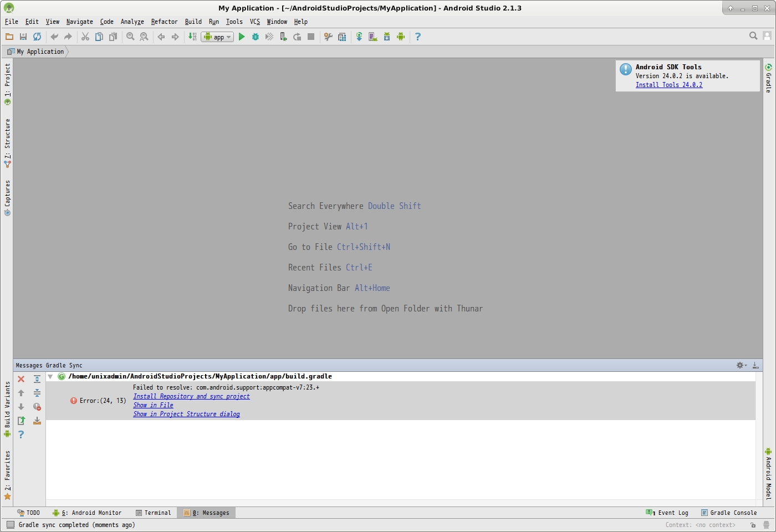Click Search Everywhere magnifier at top right

pyautogui.click(x=753, y=36)
